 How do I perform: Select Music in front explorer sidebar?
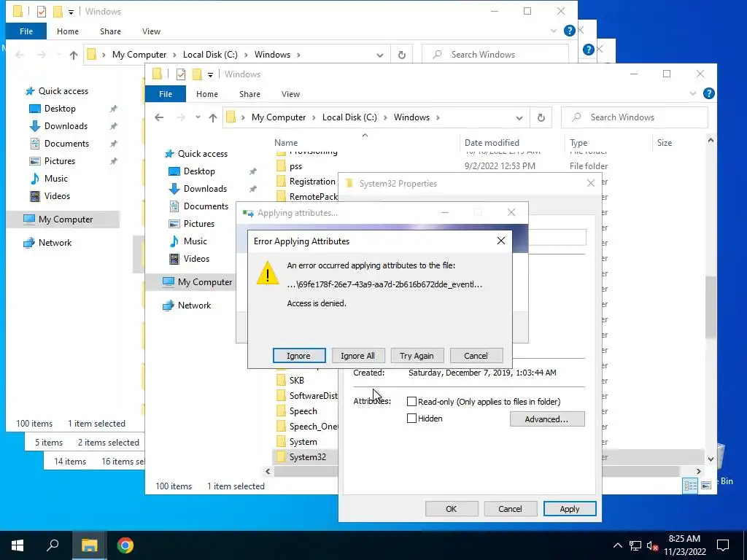point(188,241)
